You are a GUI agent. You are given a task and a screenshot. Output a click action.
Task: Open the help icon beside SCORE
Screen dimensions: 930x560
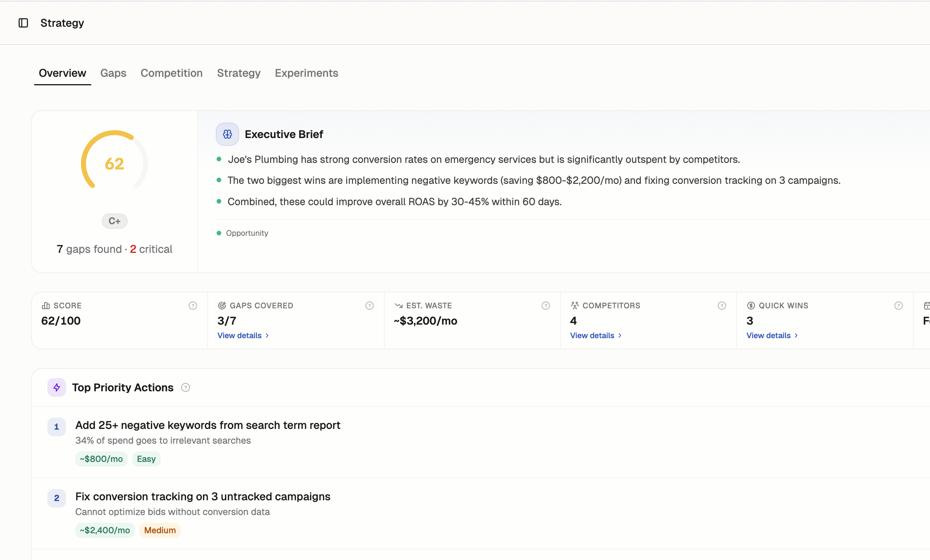click(193, 305)
